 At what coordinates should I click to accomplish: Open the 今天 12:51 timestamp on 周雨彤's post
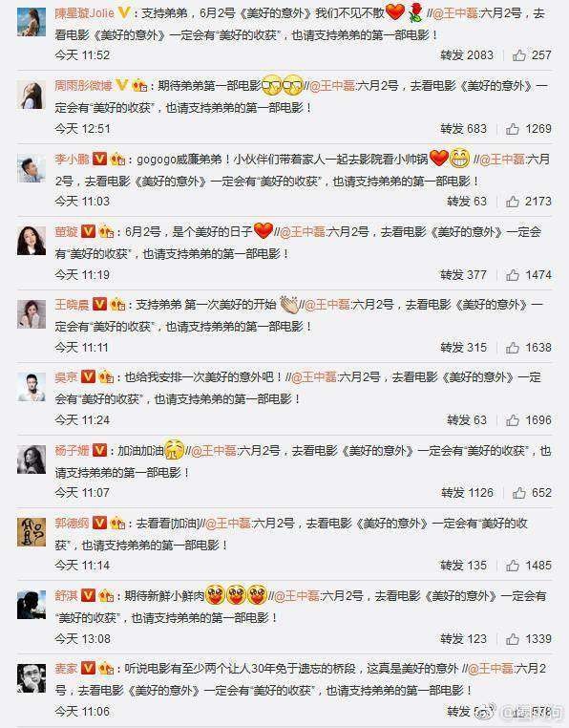coord(82,129)
